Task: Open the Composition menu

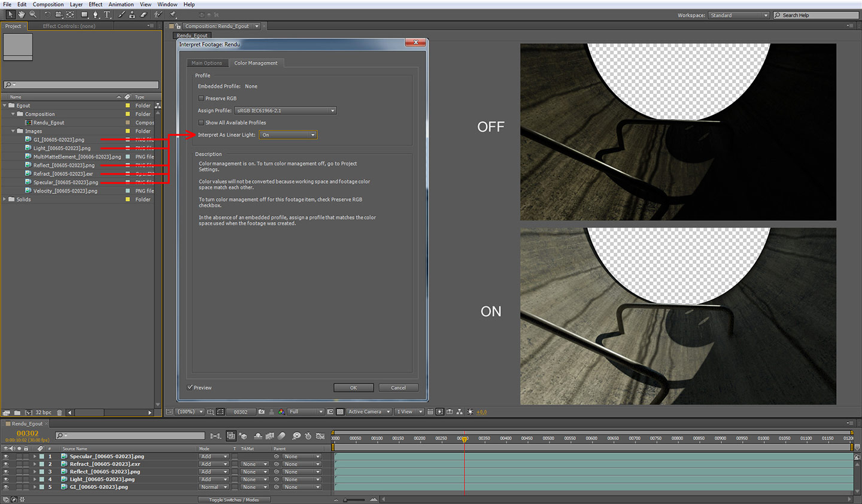Action: pyautogui.click(x=48, y=4)
